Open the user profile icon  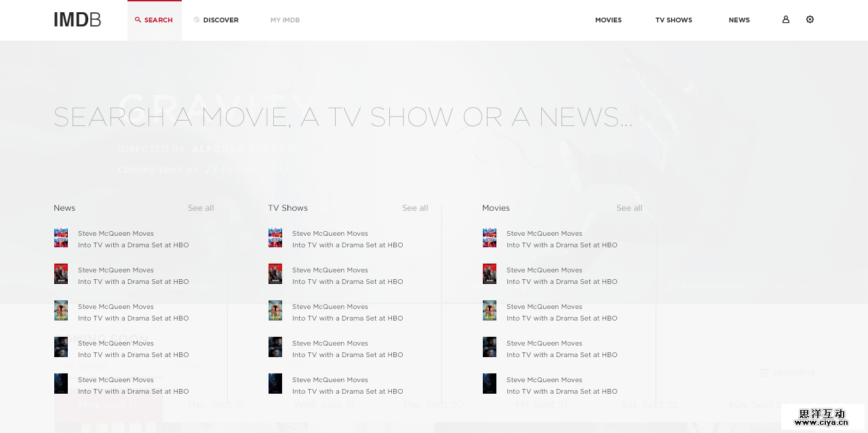point(786,20)
